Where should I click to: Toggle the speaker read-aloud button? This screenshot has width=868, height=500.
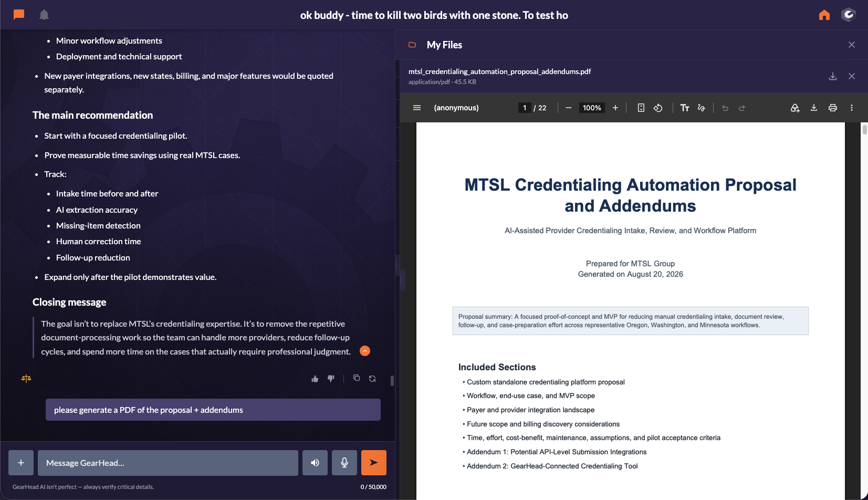point(315,463)
